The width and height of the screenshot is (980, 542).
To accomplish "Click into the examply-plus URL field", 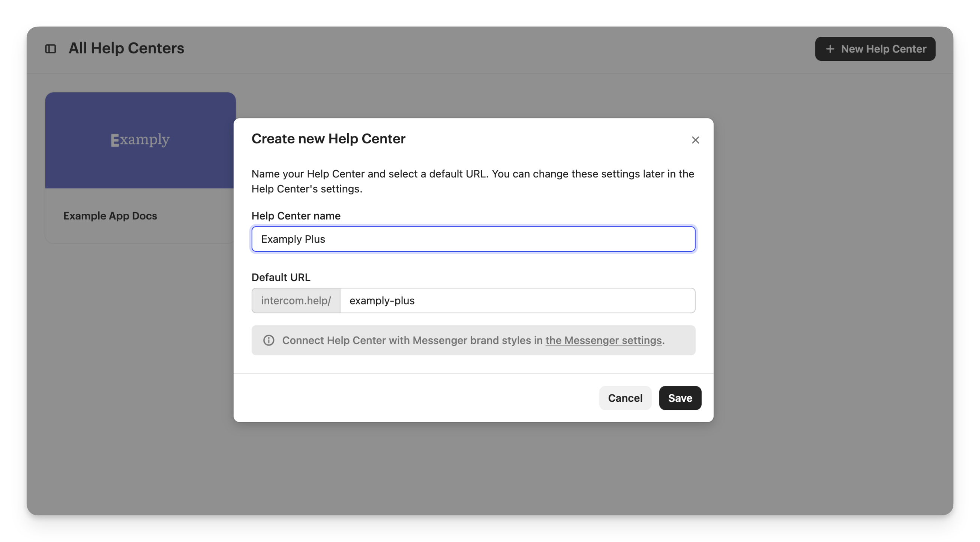I will [517, 300].
